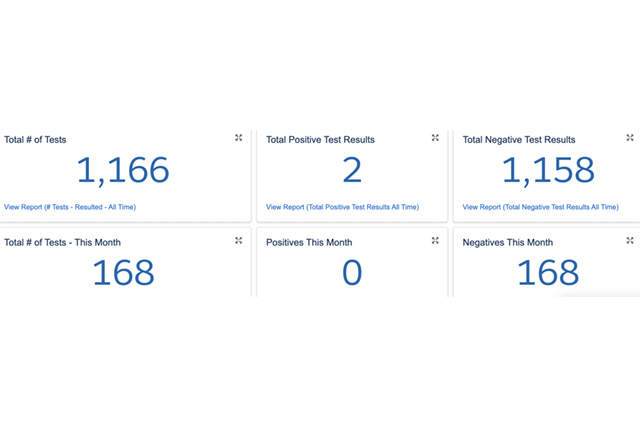This screenshot has width=640, height=428.
Task: Click the 1,166 total tests metric
Action: click(x=123, y=172)
